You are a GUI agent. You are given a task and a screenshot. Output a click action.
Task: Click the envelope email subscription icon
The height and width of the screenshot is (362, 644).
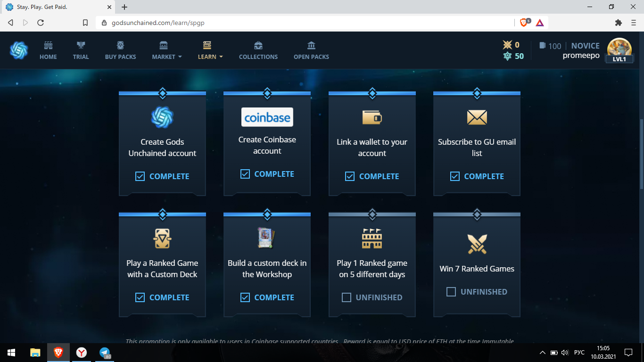[x=477, y=117]
